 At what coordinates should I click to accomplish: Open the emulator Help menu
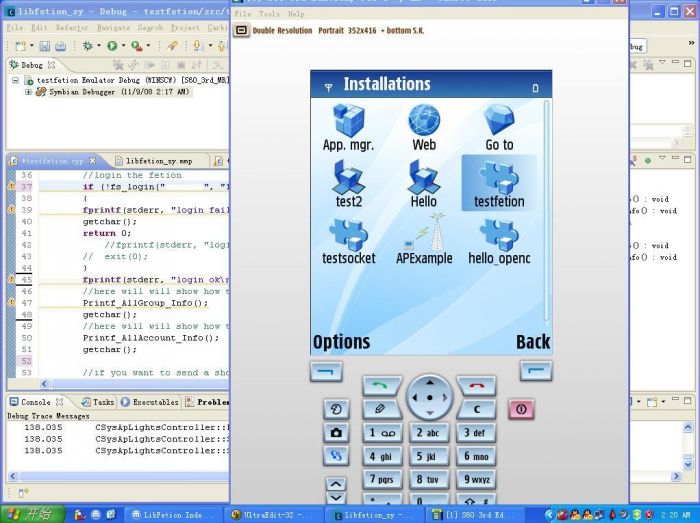[x=296, y=14]
